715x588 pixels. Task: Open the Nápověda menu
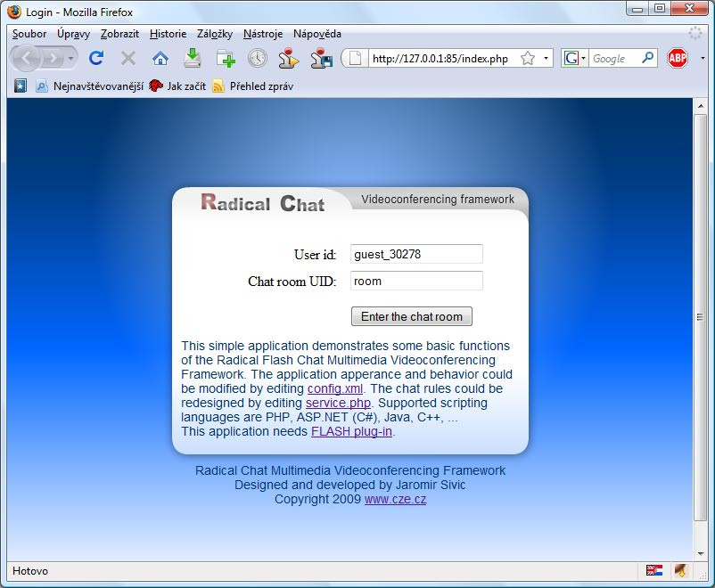[316, 34]
